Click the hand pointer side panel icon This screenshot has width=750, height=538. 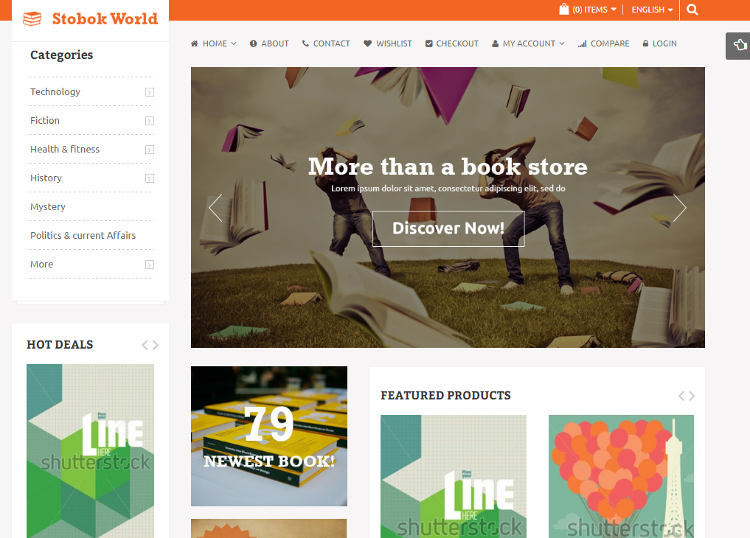pyautogui.click(x=740, y=45)
